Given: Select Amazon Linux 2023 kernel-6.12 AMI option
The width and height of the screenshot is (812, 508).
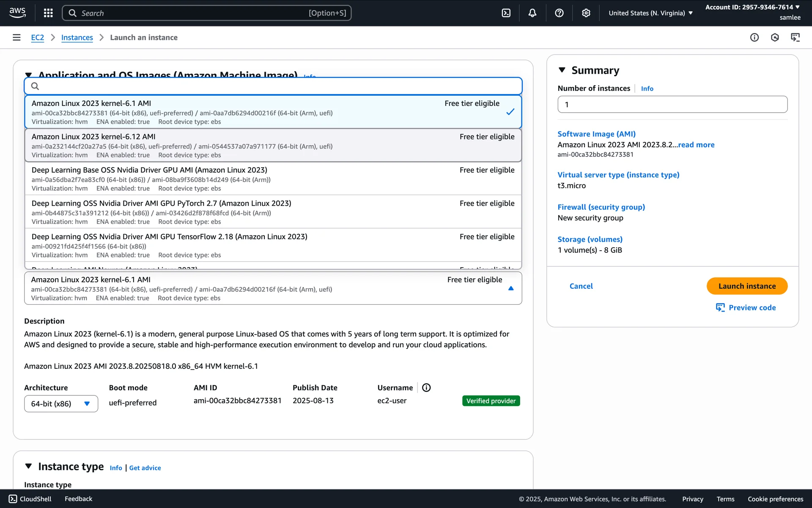Looking at the screenshot, I should [273, 145].
